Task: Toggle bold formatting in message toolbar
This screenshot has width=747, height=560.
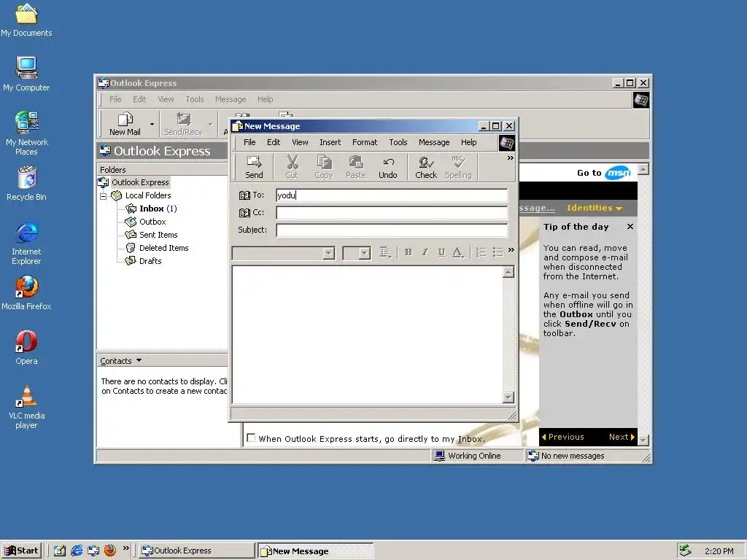Action: pyautogui.click(x=408, y=252)
